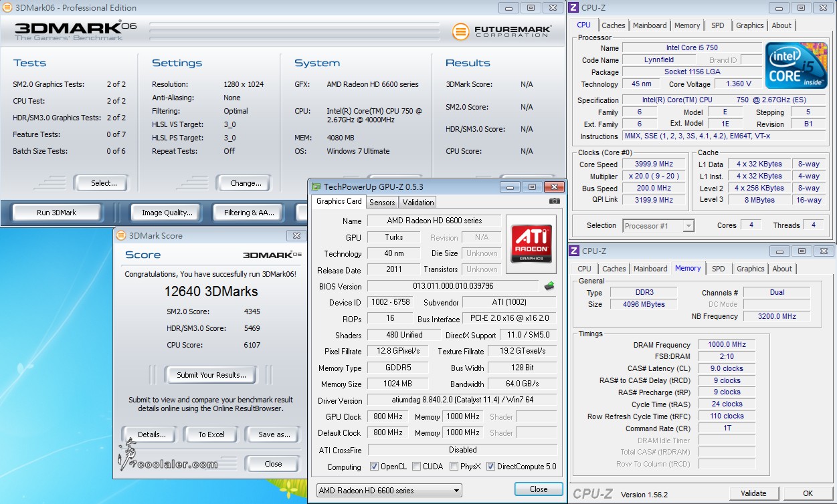Open SPD tab in lower CPU-Z window
Viewport: 837px width, 504px height.
pyautogui.click(x=719, y=269)
